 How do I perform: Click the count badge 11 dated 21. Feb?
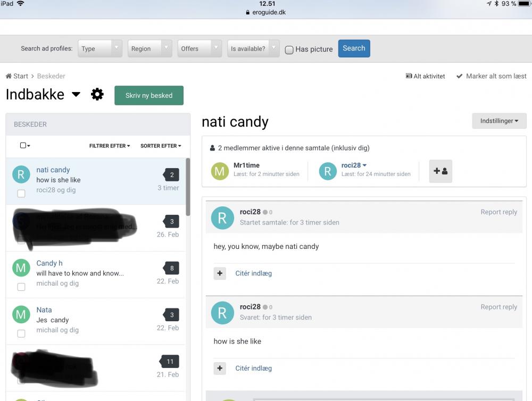click(169, 361)
